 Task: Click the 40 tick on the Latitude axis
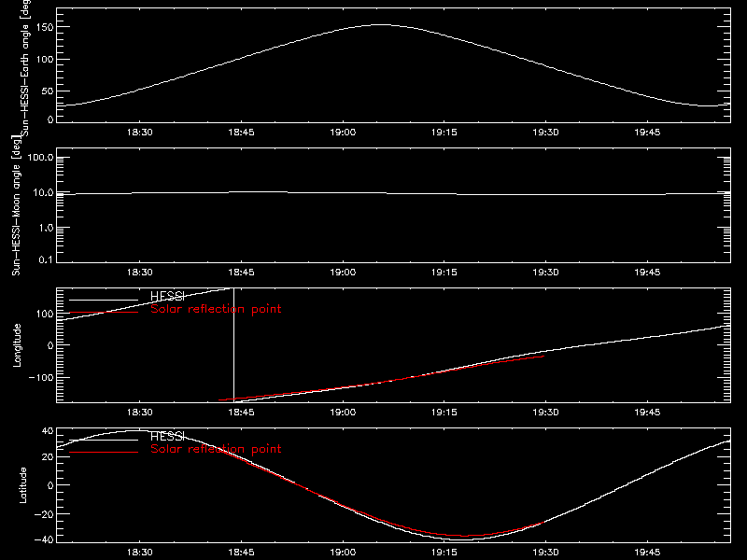tap(48, 431)
